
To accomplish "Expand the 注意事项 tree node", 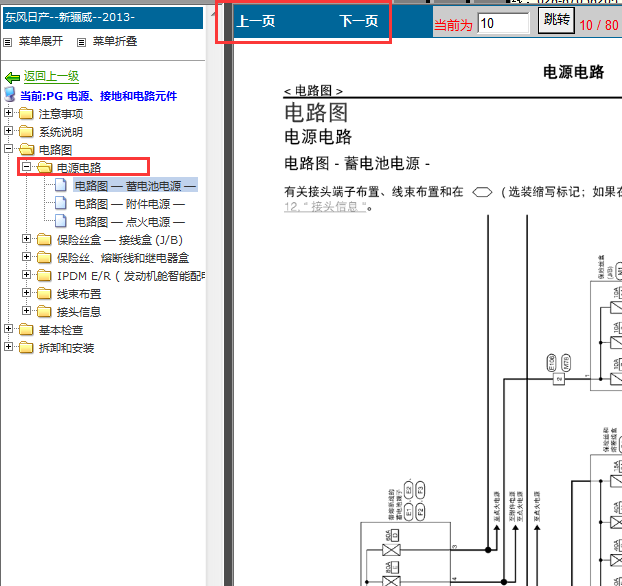I will [8, 113].
